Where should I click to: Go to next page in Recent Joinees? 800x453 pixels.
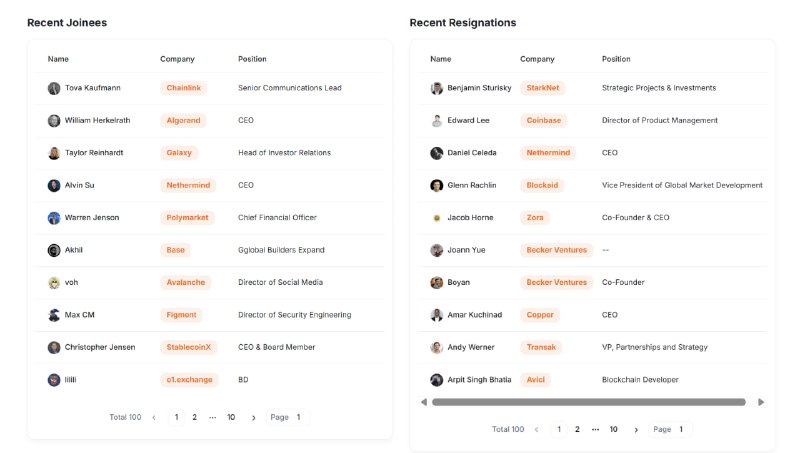(254, 418)
